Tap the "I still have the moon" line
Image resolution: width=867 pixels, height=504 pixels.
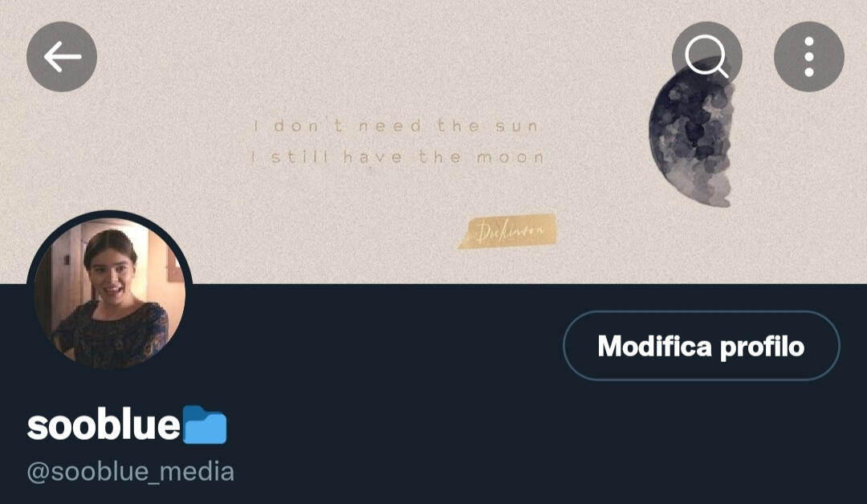pyautogui.click(x=398, y=157)
